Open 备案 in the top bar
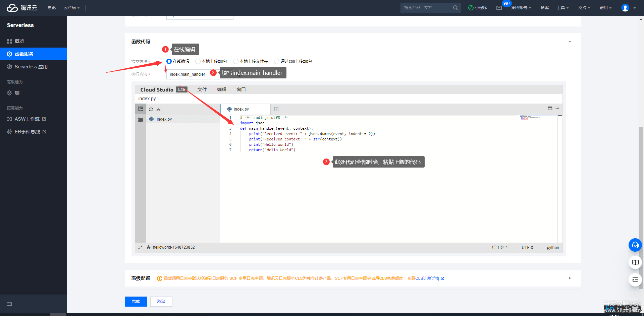644x316 pixels. (x=545, y=8)
